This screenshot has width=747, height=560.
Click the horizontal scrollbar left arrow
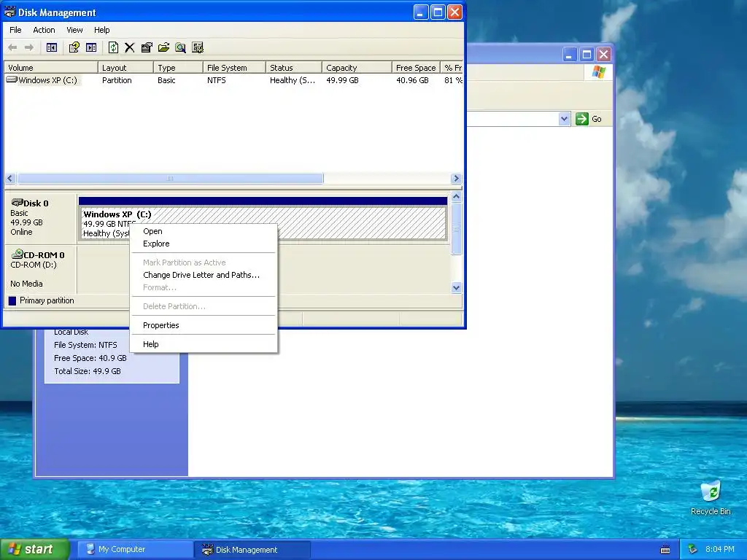pos(10,179)
